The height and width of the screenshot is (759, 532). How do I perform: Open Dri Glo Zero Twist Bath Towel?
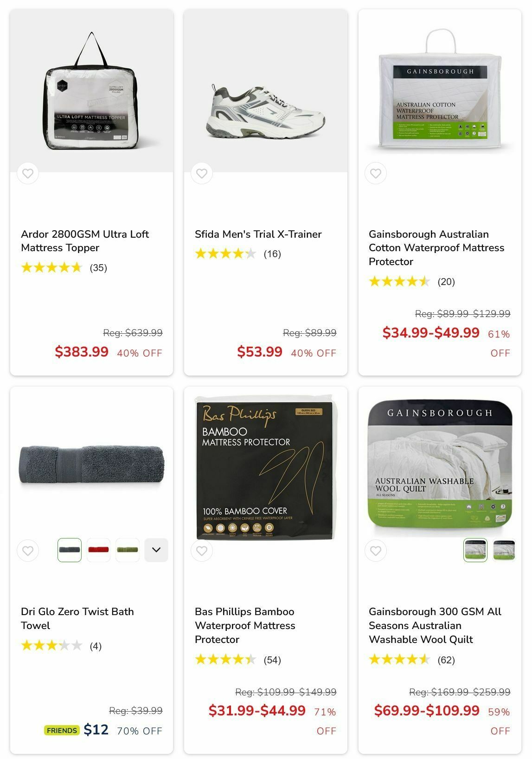coord(77,618)
